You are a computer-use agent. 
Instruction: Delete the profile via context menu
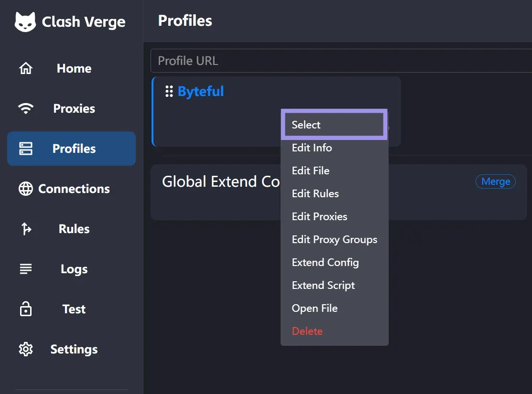334,331
